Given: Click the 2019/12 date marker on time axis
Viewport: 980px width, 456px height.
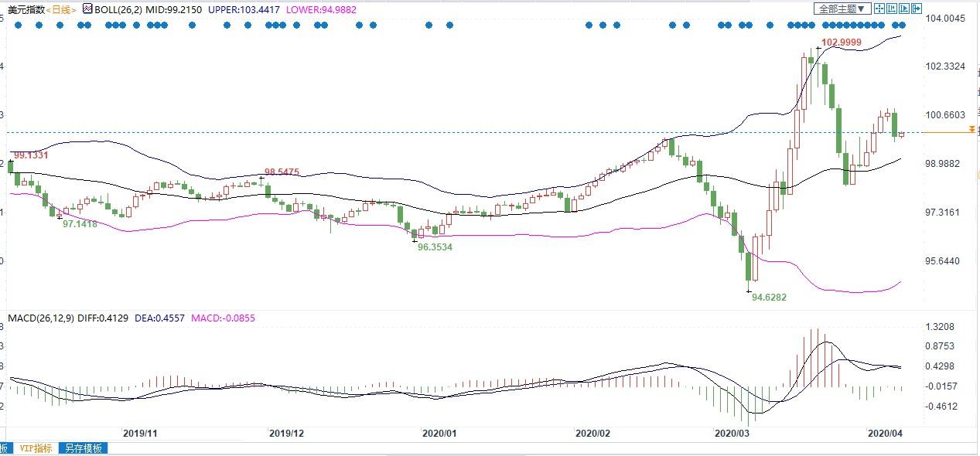Looking at the screenshot, I should pos(286,434).
